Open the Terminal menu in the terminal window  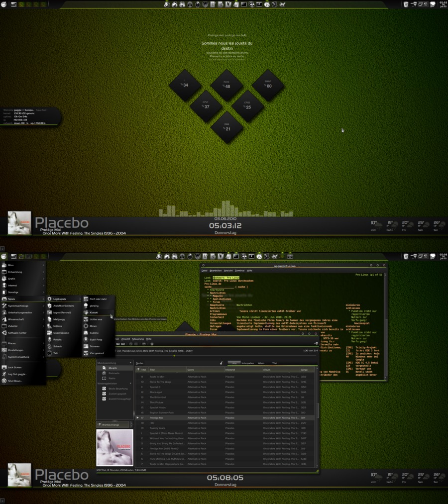[x=239, y=271]
